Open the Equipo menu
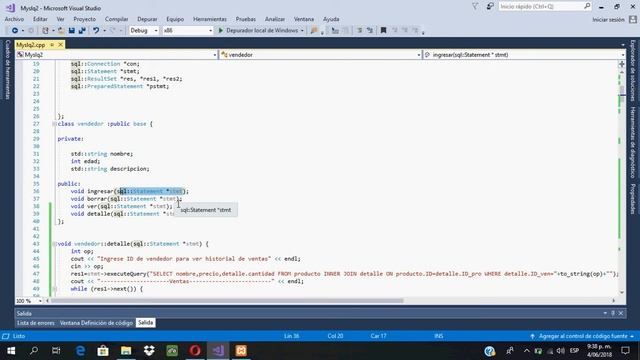Image resolution: width=640 pixels, height=360 pixels. pyautogui.click(x=175, y=19)
